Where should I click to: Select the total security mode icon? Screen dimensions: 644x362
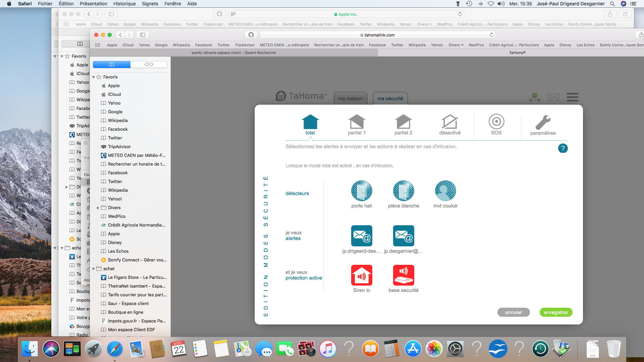(310, 122)
